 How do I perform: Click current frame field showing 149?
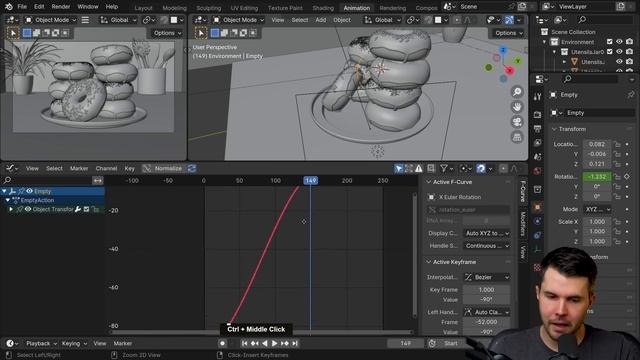click(405, 343)
